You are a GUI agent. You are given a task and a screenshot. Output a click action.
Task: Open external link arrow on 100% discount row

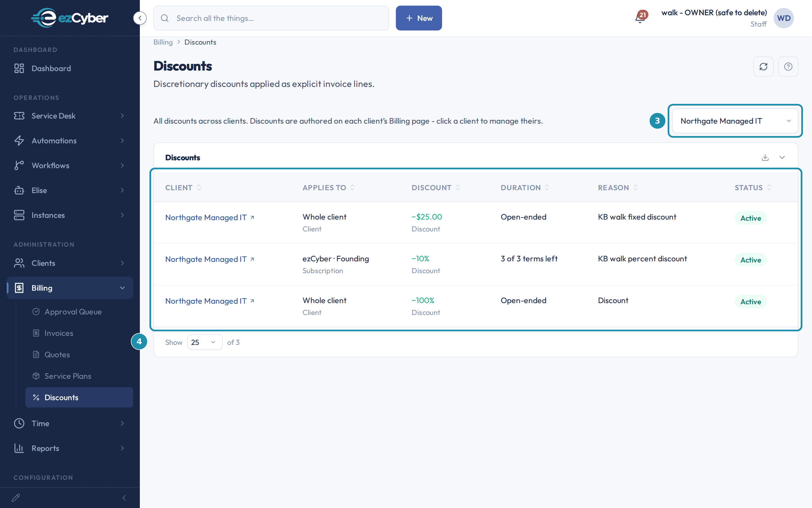pyautogui.click(x=252, y=301)
